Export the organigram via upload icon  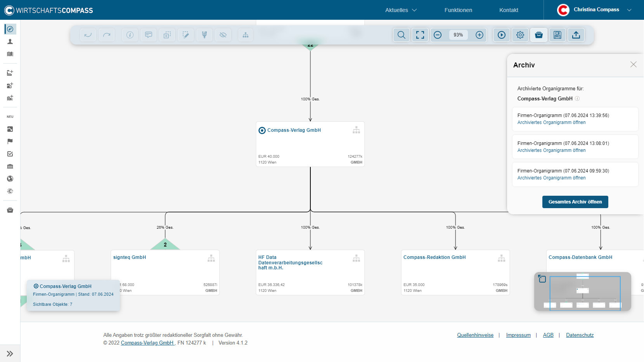click(576, 35)
